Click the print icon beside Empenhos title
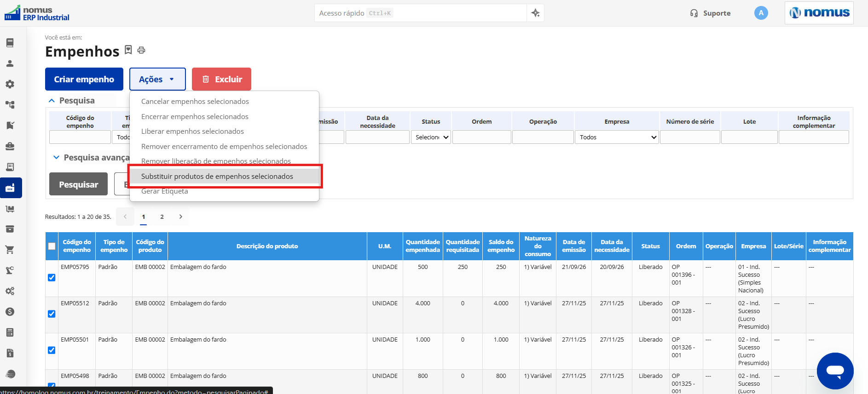The image size is (868, 394). tap(141, 50)
